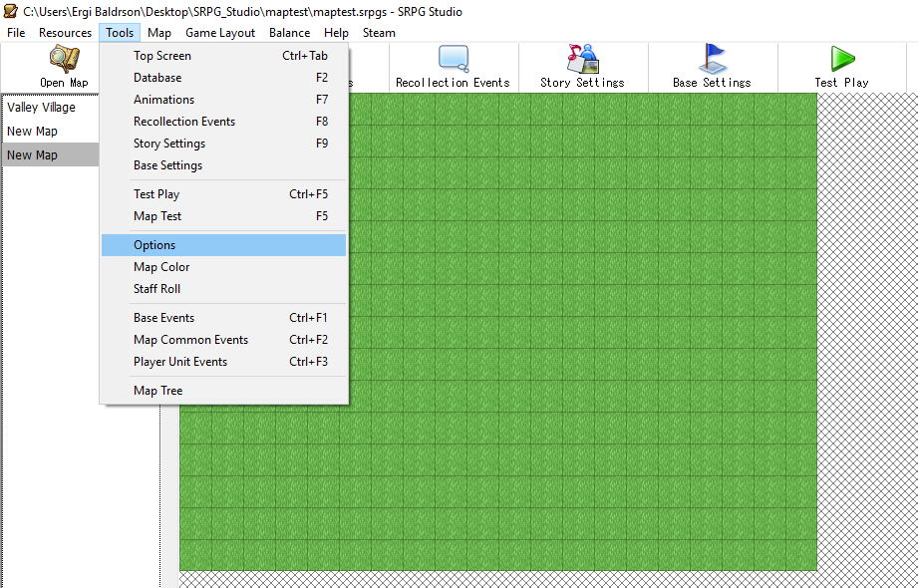Open the Steam menu
The image size is (918, 588).
click(x=379, y=32)
